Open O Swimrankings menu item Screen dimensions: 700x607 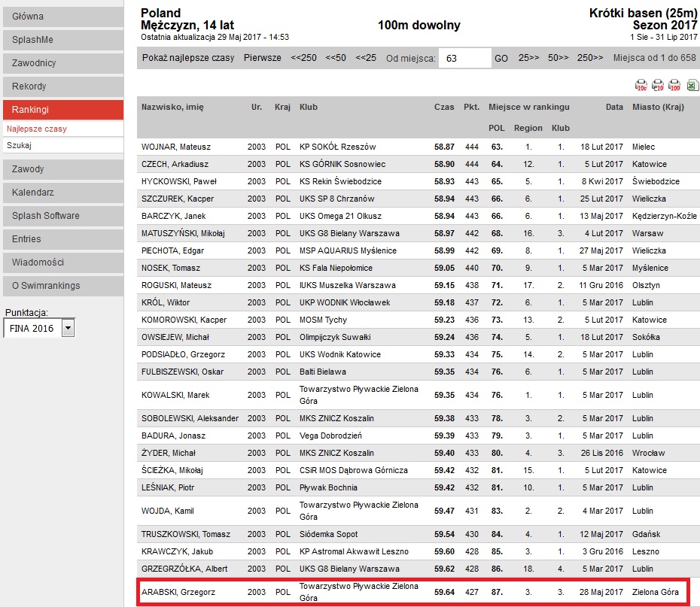[63, 285]
